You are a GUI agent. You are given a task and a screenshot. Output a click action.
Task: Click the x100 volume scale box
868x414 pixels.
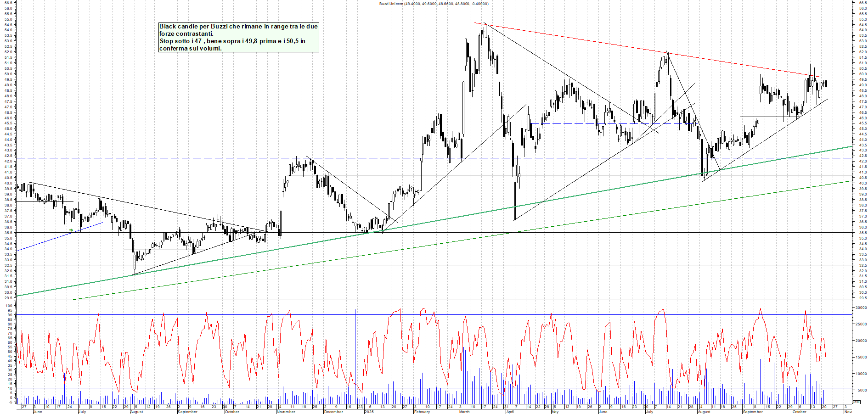click(x=856, y=402)
